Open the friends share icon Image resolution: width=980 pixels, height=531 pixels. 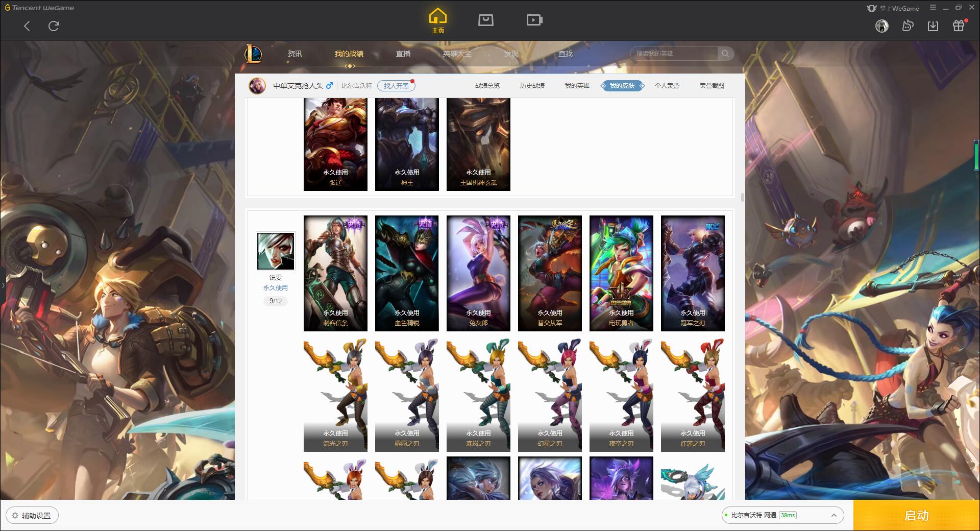(908, 26)
